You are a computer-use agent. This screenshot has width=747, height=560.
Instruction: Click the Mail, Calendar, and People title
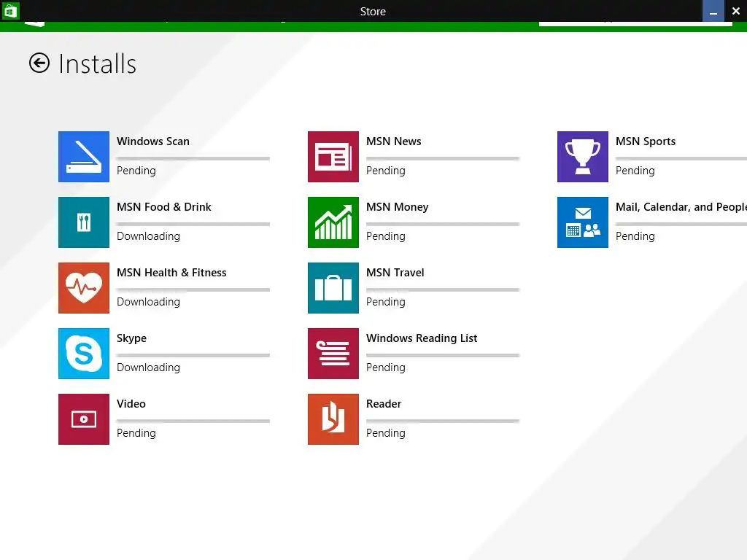[x=681, y=207]
